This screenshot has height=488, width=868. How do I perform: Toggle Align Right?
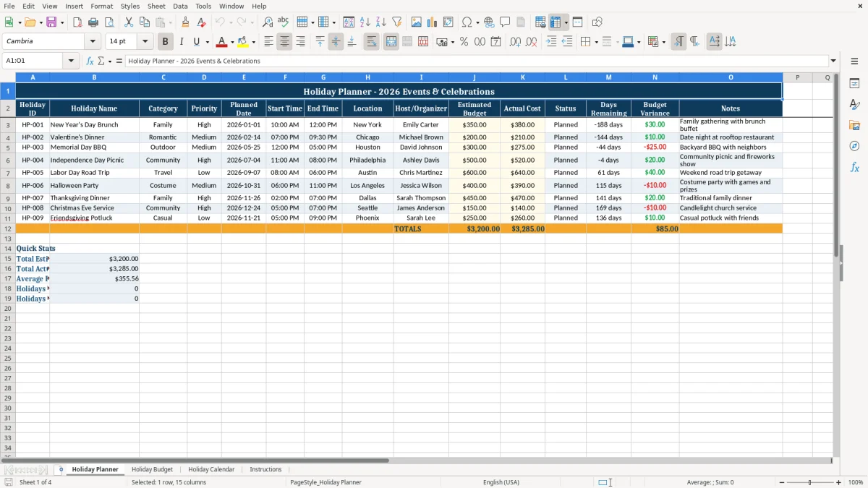click(x=300, y=42)
